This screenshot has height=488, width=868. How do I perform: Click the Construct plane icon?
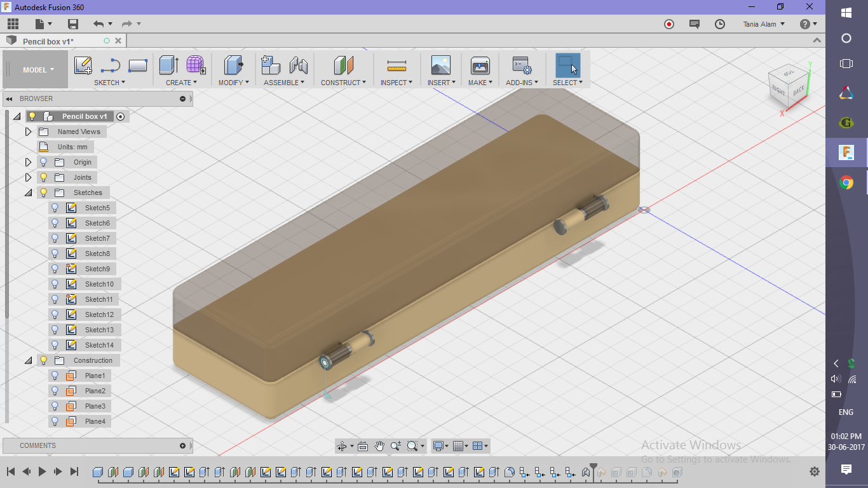coord(343,65)
